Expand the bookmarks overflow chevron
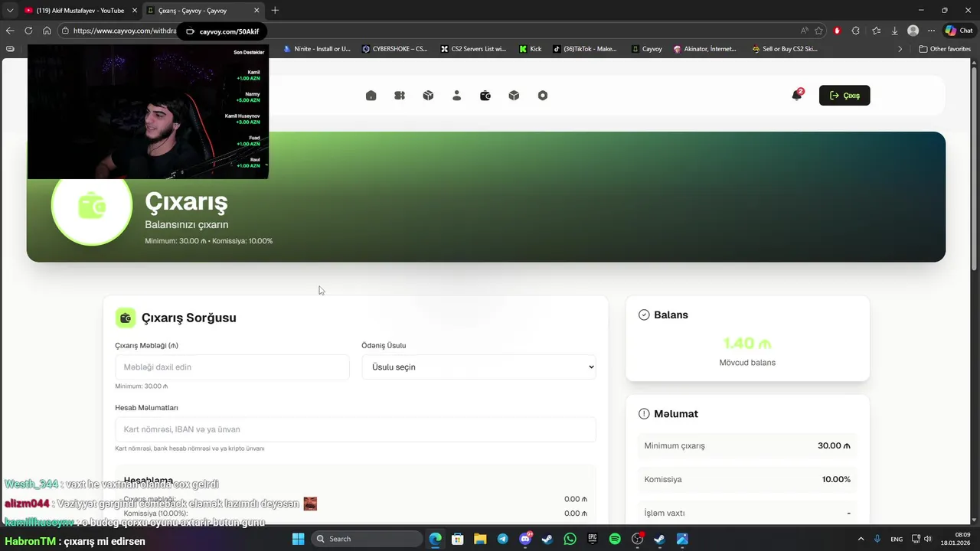The width and height of the screenshot is (980, 551). (x=900, y=49)
